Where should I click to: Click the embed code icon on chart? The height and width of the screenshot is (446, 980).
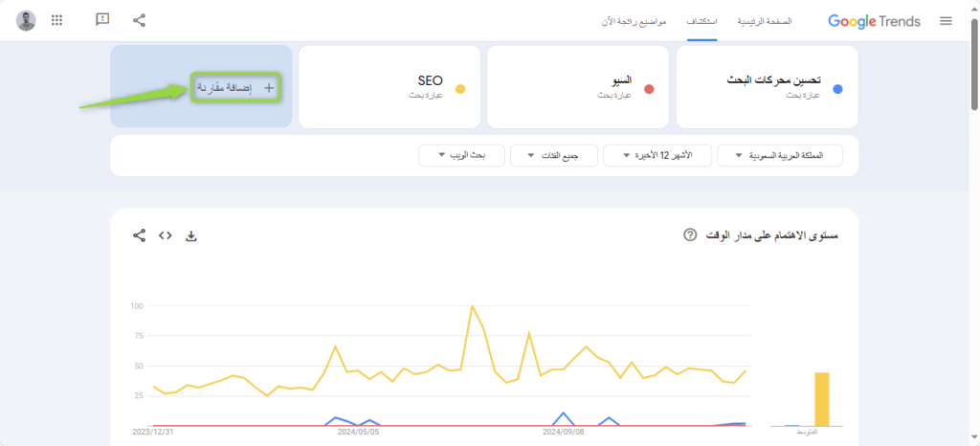(x=165, y=235)
